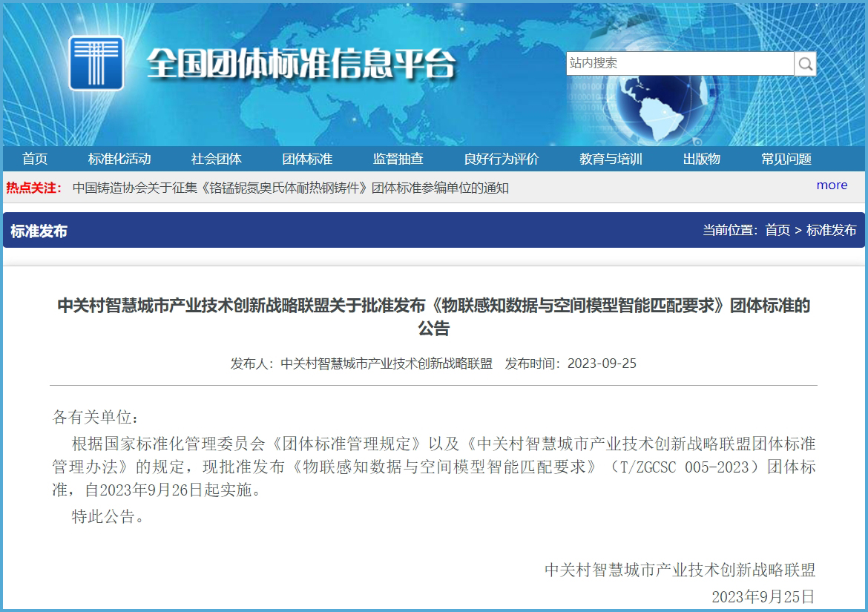Go to 团体标准 navigation item

tap(307, 159)
